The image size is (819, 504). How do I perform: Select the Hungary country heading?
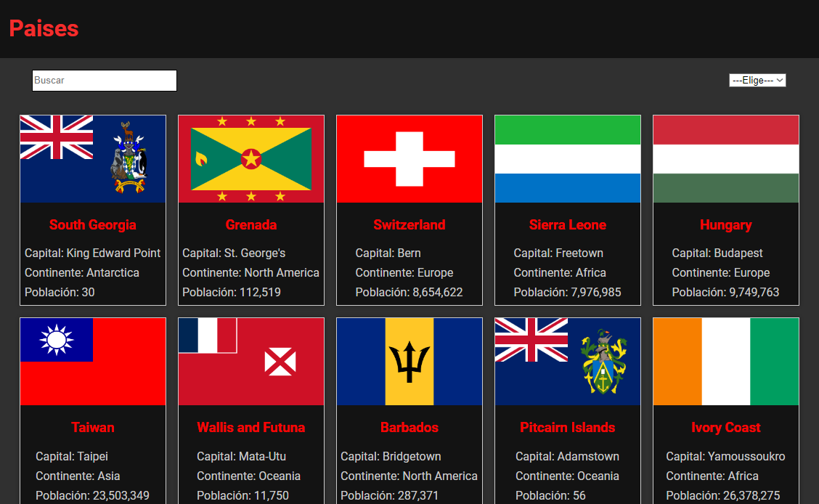tap(726, 225)
